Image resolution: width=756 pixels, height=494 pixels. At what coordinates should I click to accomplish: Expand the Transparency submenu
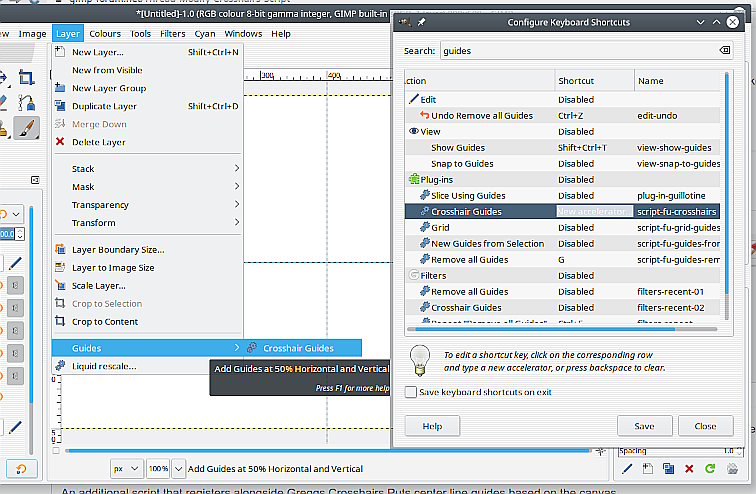point(147,205)
